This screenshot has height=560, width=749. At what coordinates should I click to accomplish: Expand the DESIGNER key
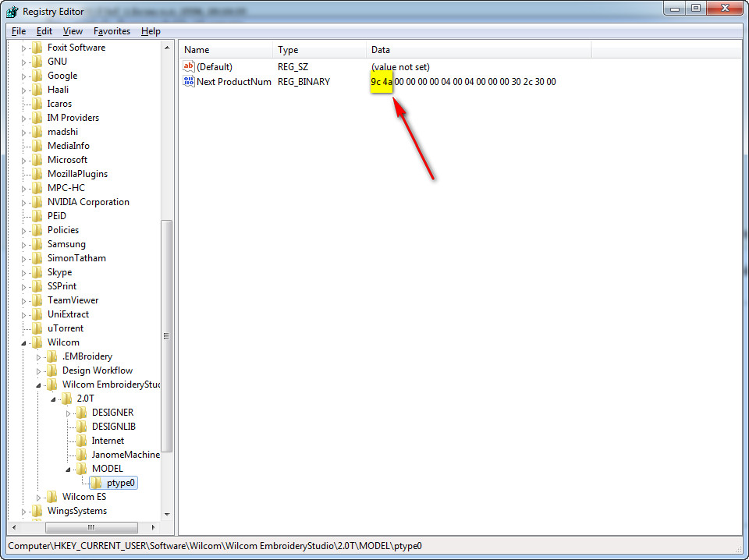68,413
